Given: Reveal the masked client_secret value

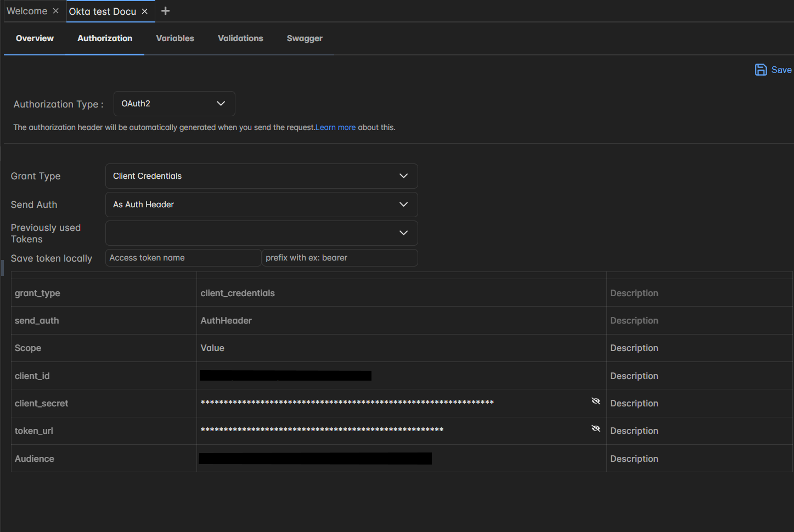Looking at the screenshot, I should click(596, 401).
